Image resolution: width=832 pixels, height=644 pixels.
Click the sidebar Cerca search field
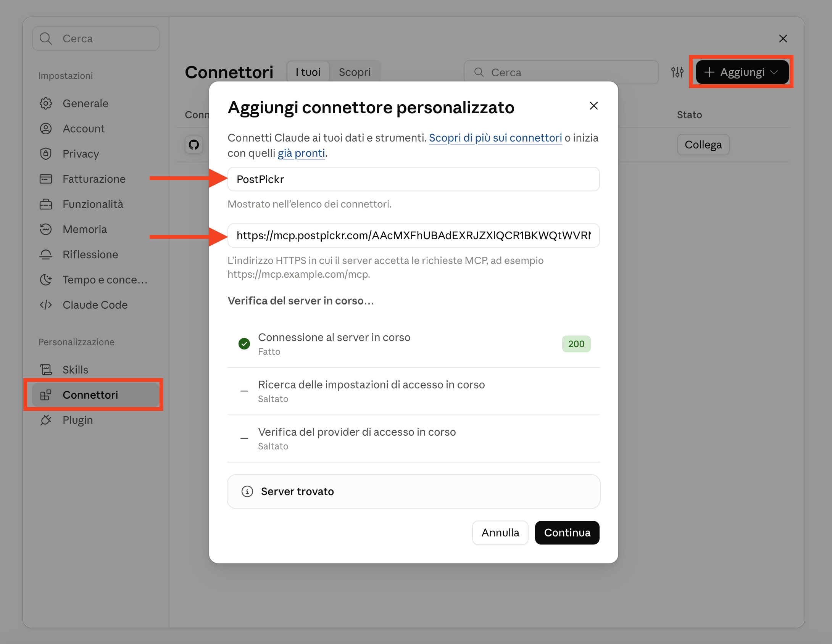pyautogui.click(x=96, y=39)
